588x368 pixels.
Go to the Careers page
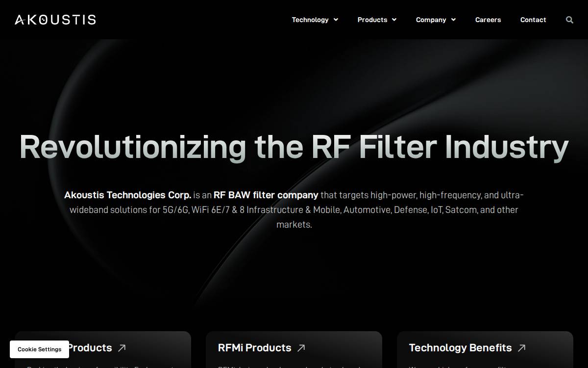click(x=488, y=20)
